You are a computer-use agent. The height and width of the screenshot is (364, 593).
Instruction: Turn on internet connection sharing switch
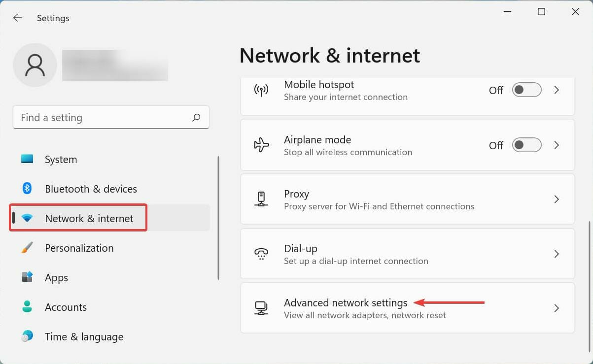point(526,90)
